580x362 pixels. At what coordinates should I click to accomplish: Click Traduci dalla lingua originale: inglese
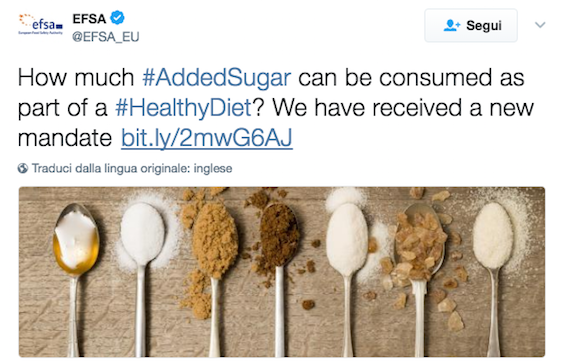(132, 168)
